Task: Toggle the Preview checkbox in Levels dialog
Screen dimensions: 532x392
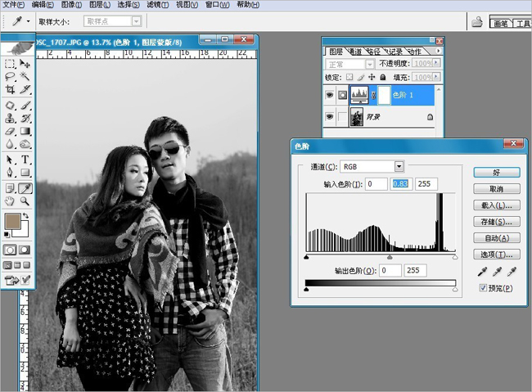Action: [x=483, y=288]
